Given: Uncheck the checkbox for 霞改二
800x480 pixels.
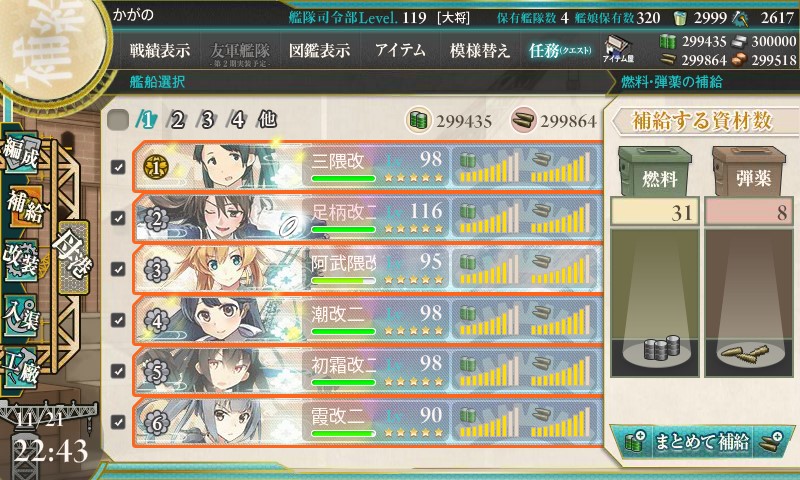Looking at the screenshot, I should pyautogui.click(x=118, y=422).
